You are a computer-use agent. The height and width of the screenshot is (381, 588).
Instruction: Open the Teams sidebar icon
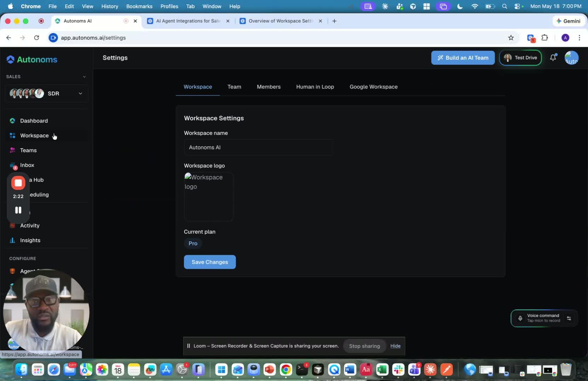click(12, 150)
